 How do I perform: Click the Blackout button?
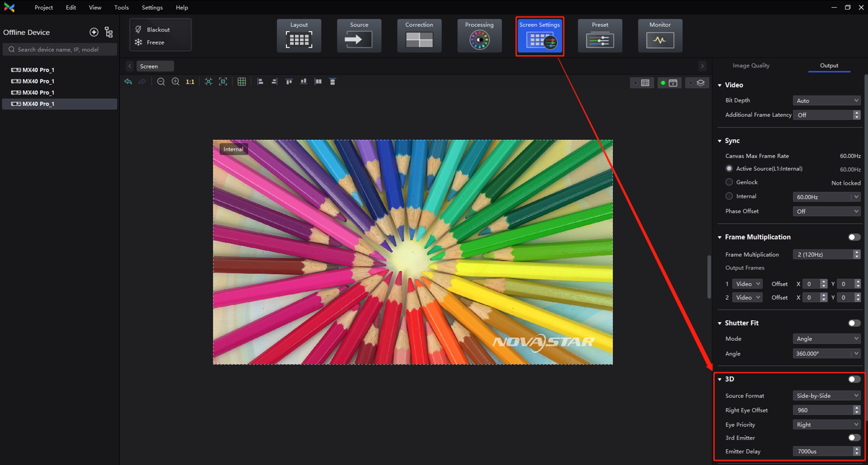153,30
